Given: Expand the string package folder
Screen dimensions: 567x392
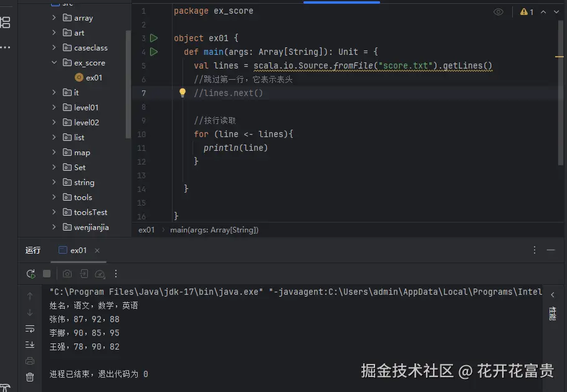Looking at the screenshot, I should pyautogui.click(x=54, y=182).
